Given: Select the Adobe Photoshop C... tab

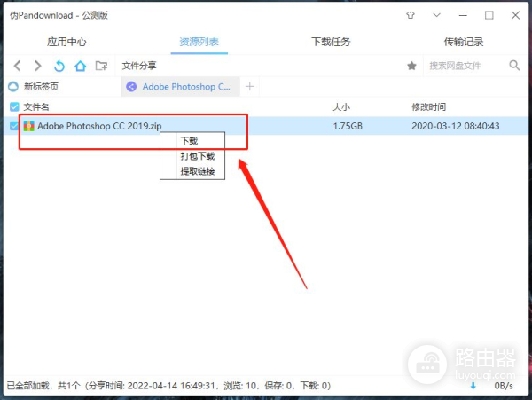Looking at the screenshot, I should [x=181, y=87].
